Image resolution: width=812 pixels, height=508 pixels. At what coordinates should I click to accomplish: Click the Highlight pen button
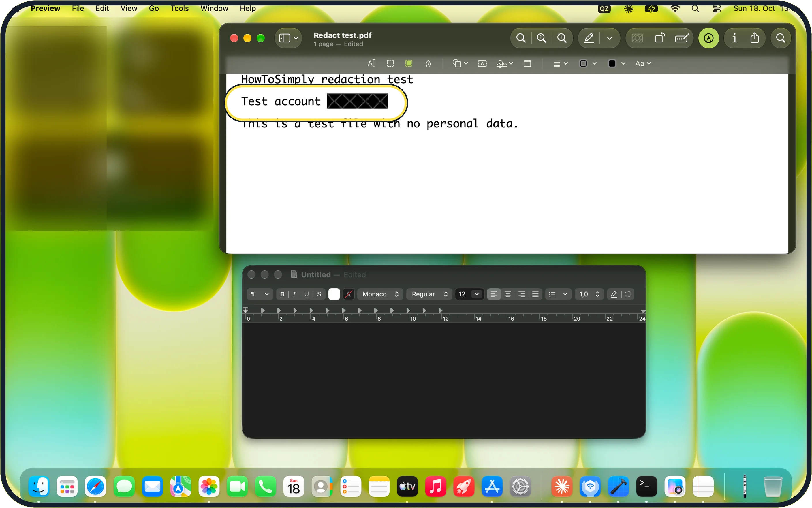(x=589, y=38)
